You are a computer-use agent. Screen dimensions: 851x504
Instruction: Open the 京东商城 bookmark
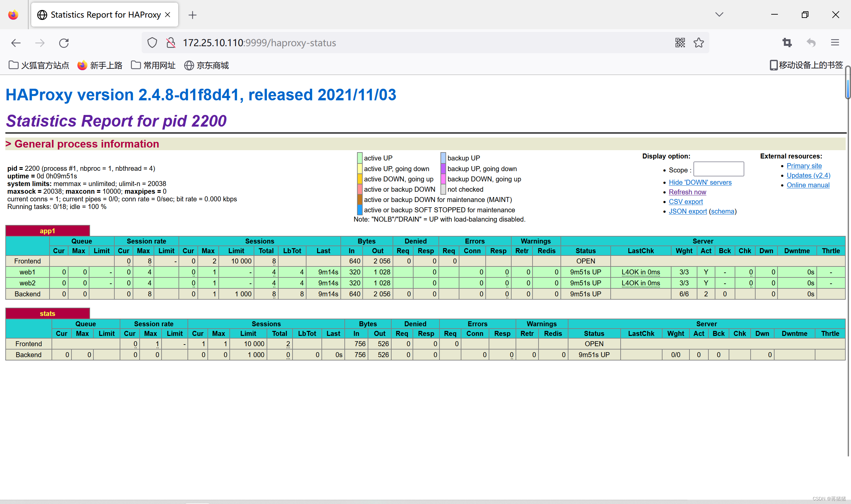click(x=206, y=65)
